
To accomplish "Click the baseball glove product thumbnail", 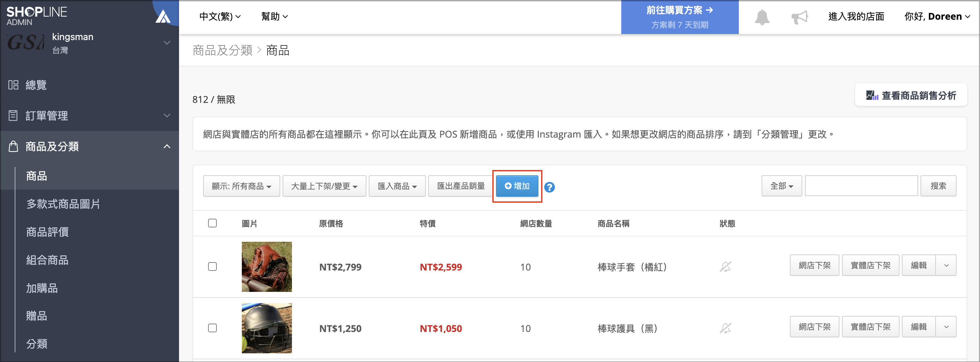I will pos(267,266).
